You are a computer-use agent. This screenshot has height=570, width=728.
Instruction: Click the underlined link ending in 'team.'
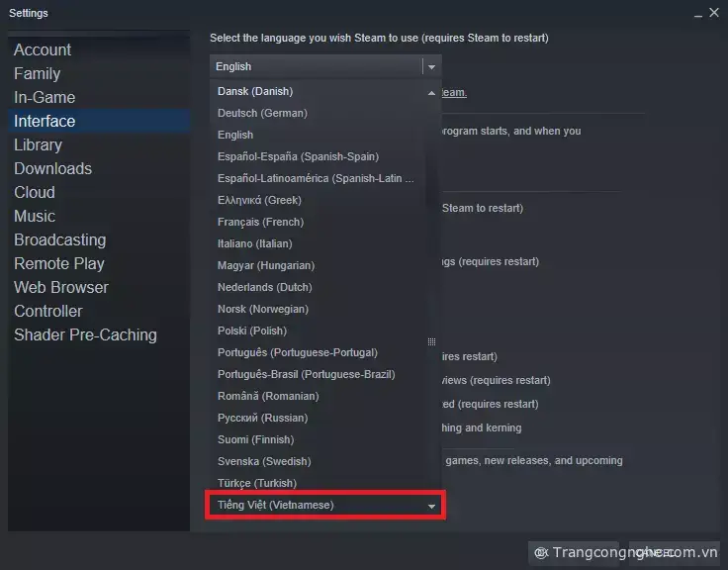454,92
